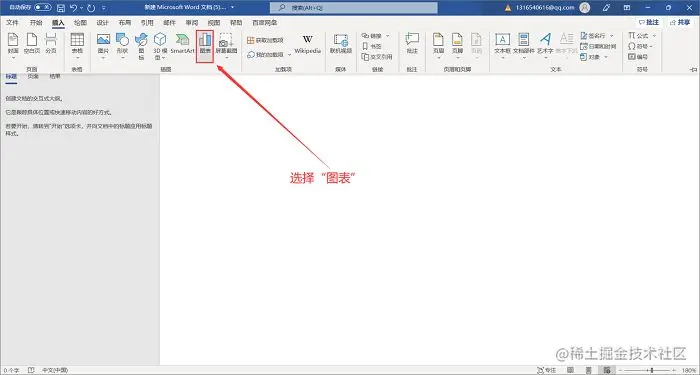The height and width of the screenshot is (375, 700).
Task: Click the Redo/Repeat icon
Action: pyautogui.click(x=92, y=8)
